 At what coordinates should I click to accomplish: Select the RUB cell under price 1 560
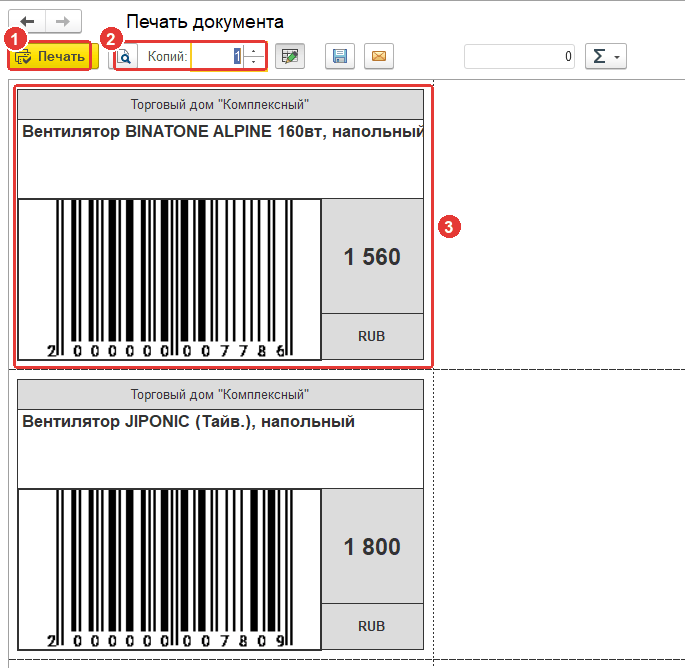tap(372, 336)
